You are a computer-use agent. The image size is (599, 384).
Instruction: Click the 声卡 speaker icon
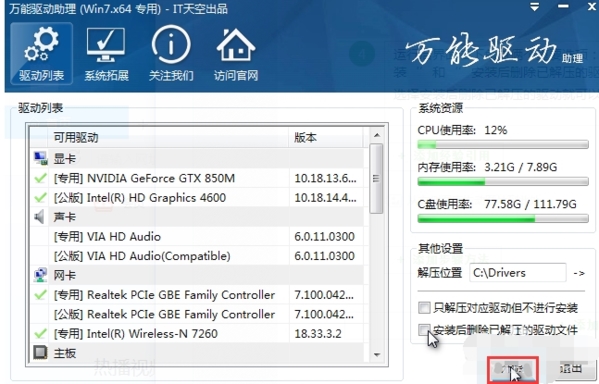[39, 217]
